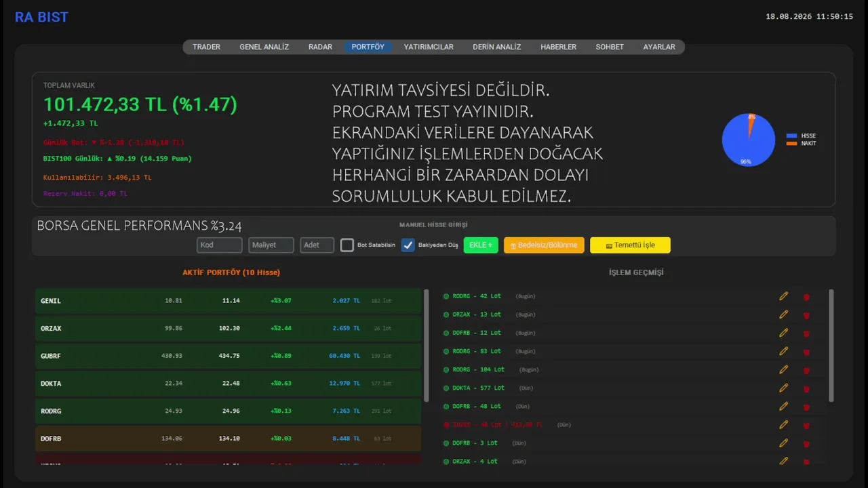
Task: Click the total value 101.472,33 TL
Action: (x=140, y=104)
